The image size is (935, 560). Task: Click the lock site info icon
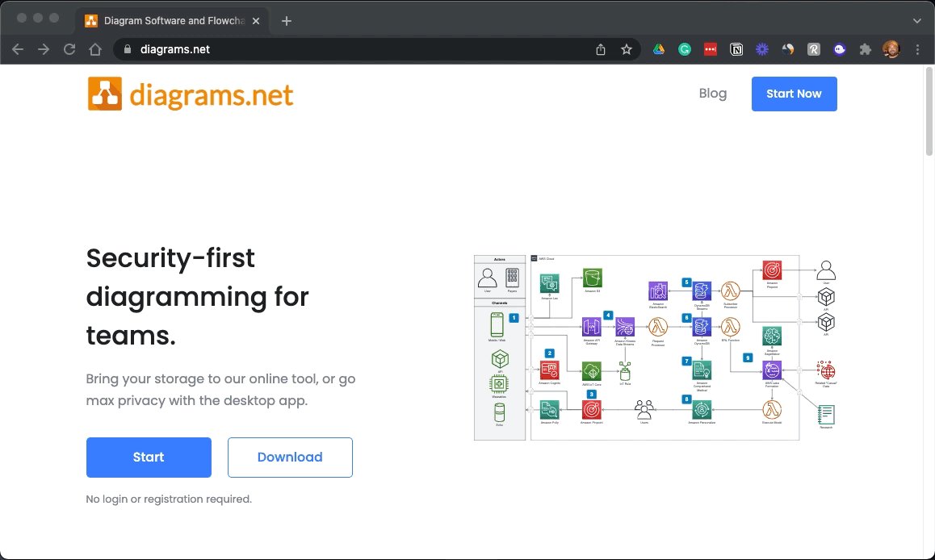[127, 49]
